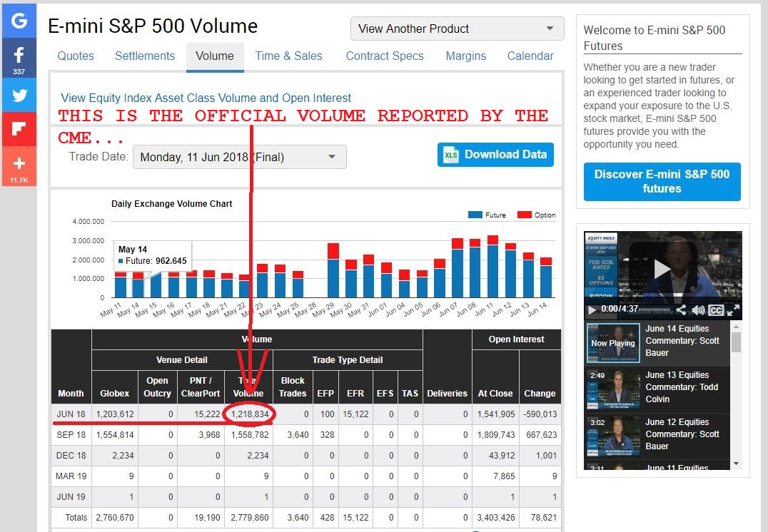Click total volume 2,779,860 in Totals
This screenshot has height=532, width=768.
(250, 517)
